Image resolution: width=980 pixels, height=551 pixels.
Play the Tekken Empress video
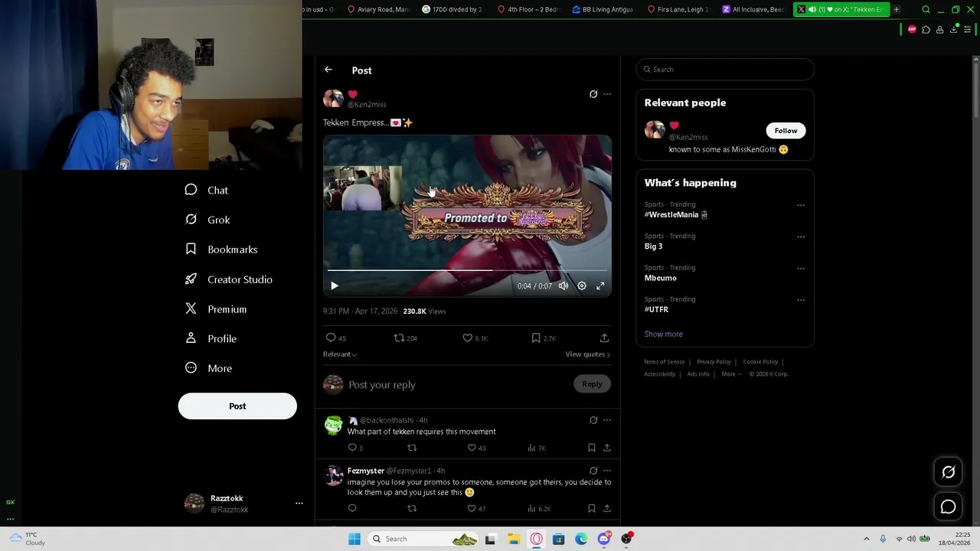click(x=335, y=285)
